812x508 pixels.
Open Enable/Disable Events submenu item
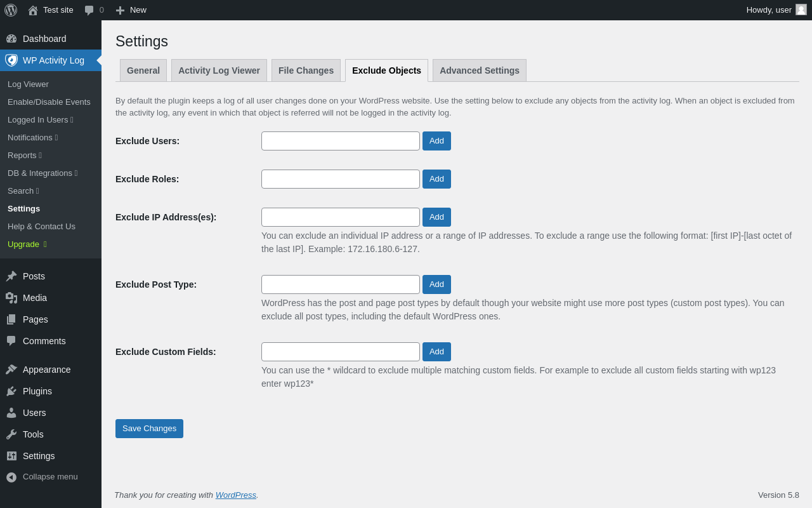[49, 102]
